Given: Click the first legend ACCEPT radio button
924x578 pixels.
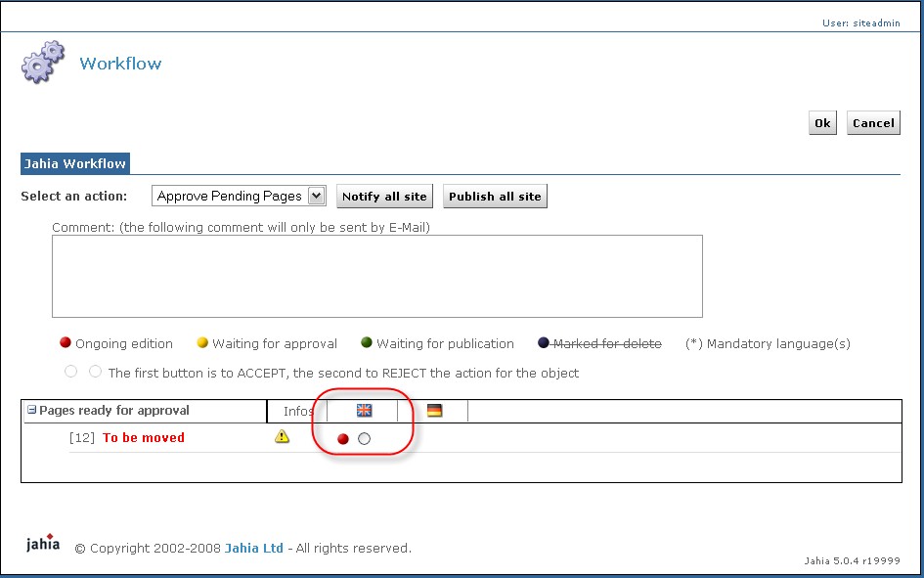Looking at the screenshot, I should (70, 372).
